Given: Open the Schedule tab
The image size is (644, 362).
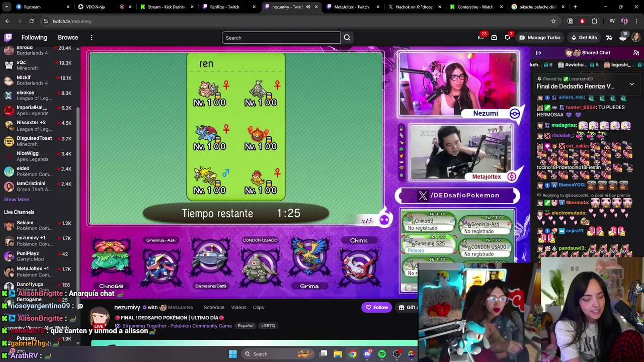Looking at the screenshot, I should pyautogui.click(x=214, y=307).
